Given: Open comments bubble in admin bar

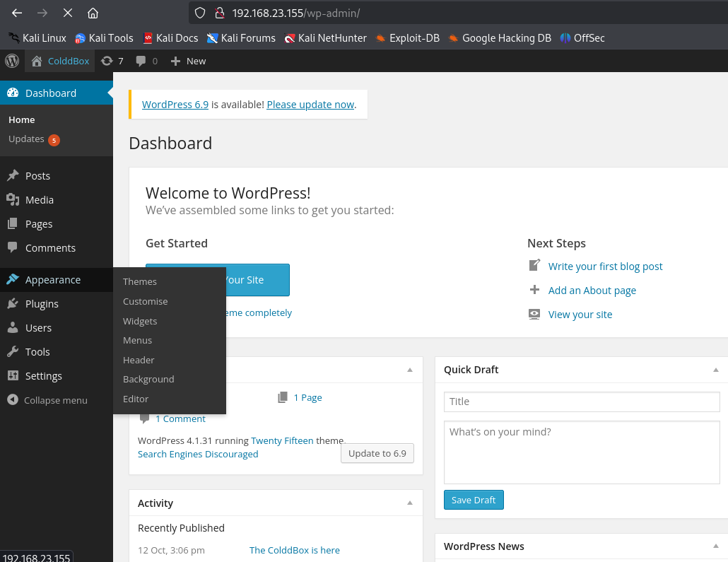Looking at the screenshot, I should [x=147, y=61].
